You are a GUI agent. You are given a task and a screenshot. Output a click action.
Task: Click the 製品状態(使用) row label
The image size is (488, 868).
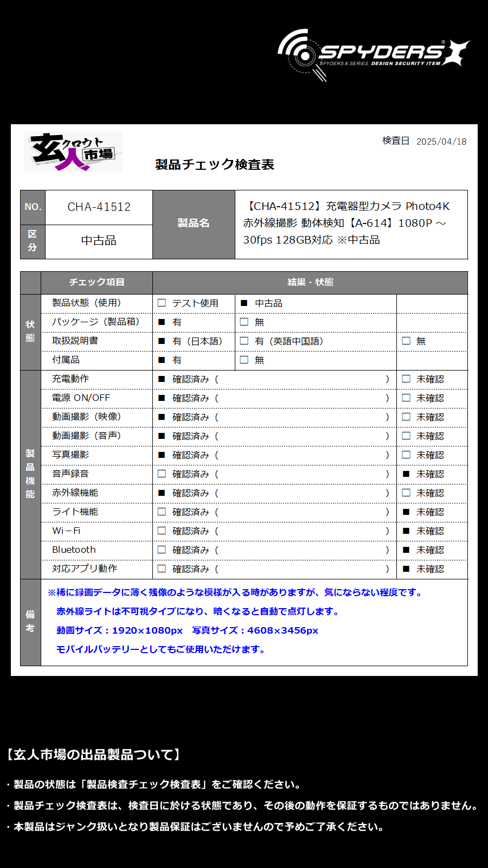[87, 303]
